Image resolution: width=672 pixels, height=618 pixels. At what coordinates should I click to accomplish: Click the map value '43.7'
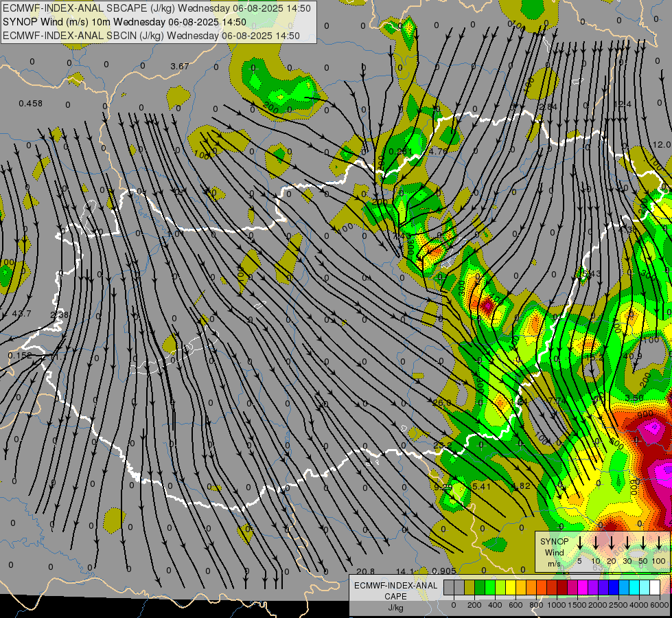pyautogui.click(x=21, y=314)
